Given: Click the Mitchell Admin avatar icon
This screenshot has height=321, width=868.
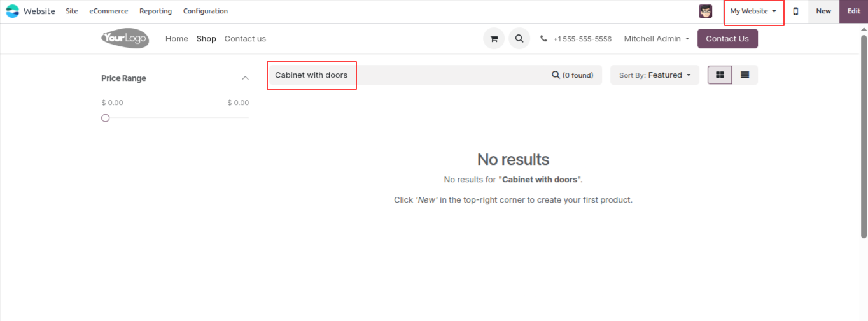Looking at the screenshot, I should tap(705, 11).
